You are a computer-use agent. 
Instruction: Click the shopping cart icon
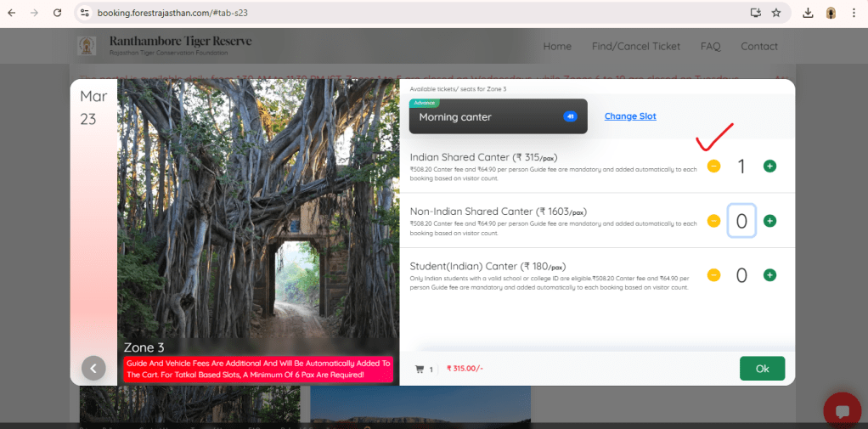click(x=419, y=369)
